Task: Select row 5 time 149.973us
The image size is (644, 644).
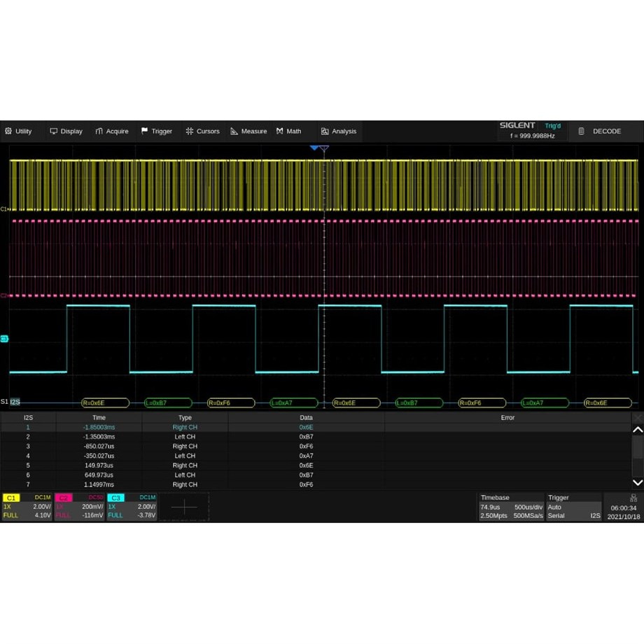Action: tap(99, 465)
